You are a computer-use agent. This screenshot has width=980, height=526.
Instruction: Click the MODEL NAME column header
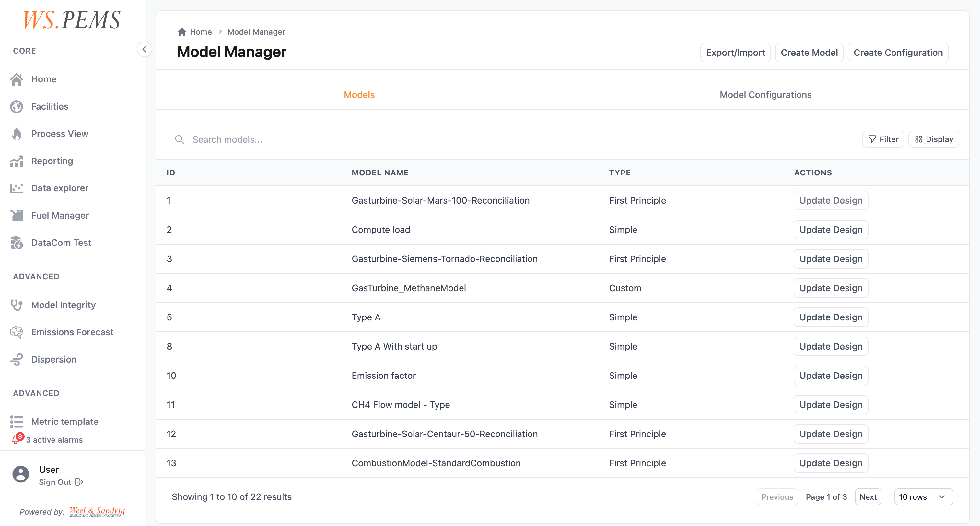pyautogui.click(x=380, y=173)
